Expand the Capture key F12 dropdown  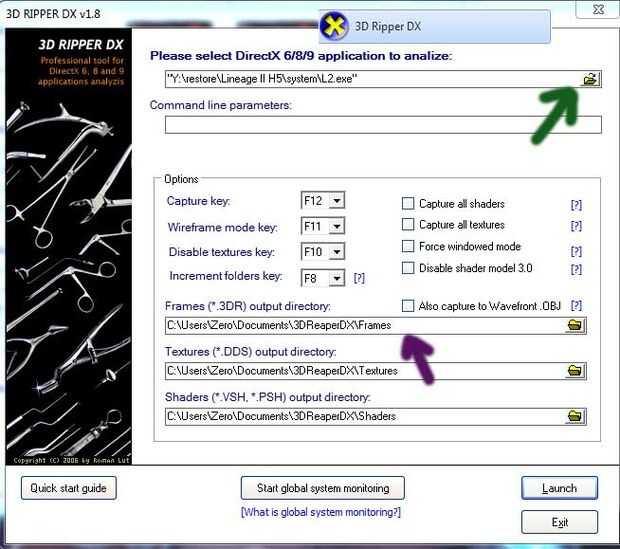[337, 201]
